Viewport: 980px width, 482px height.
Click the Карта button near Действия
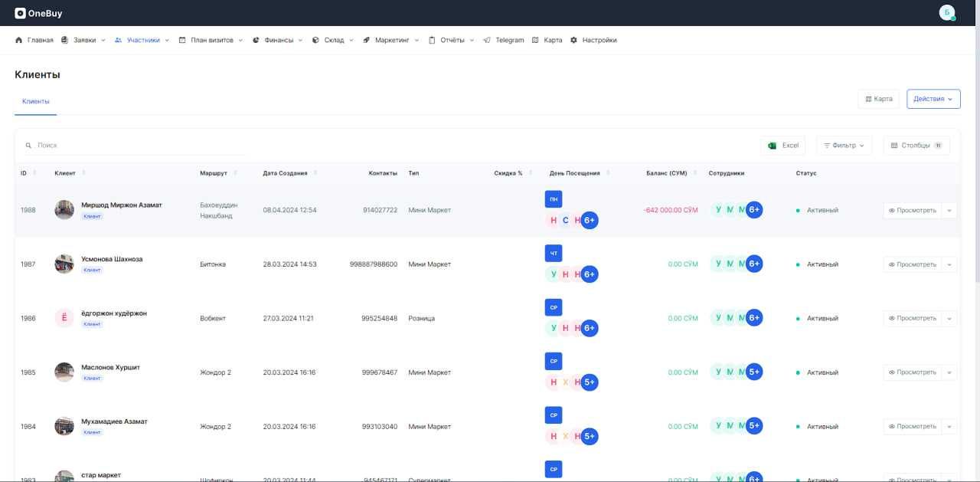pos(879,99)
